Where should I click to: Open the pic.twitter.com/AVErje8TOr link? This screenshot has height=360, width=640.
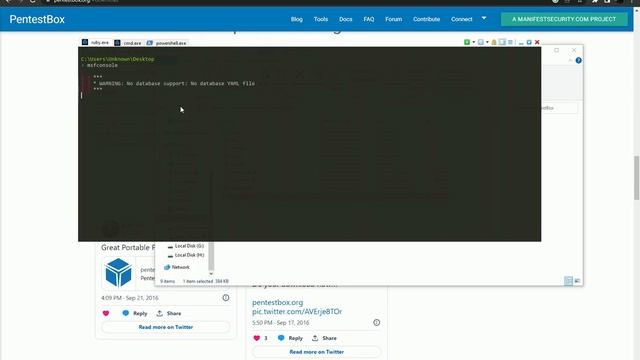[297, 311]
